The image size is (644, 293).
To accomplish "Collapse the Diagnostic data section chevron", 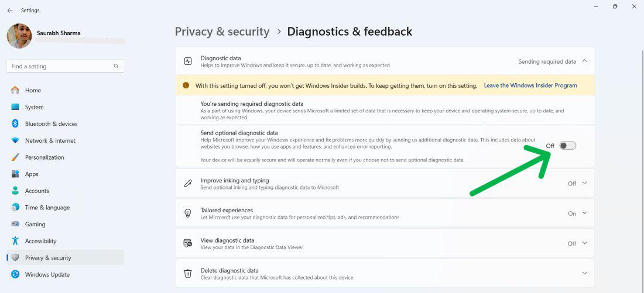I will pyautogui.click(x=584, y=61).
